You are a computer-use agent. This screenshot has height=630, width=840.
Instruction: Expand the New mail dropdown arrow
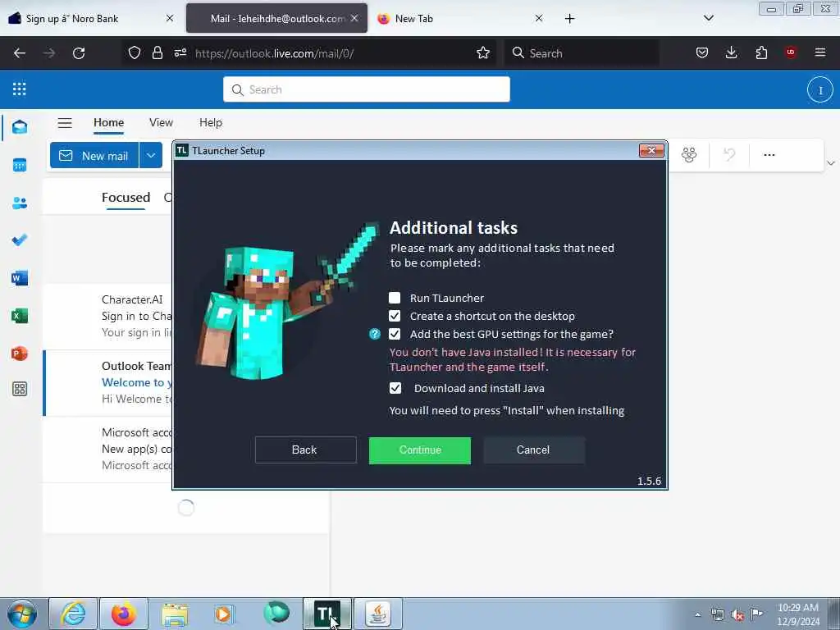pyautogui.click(x=151, y=155)
